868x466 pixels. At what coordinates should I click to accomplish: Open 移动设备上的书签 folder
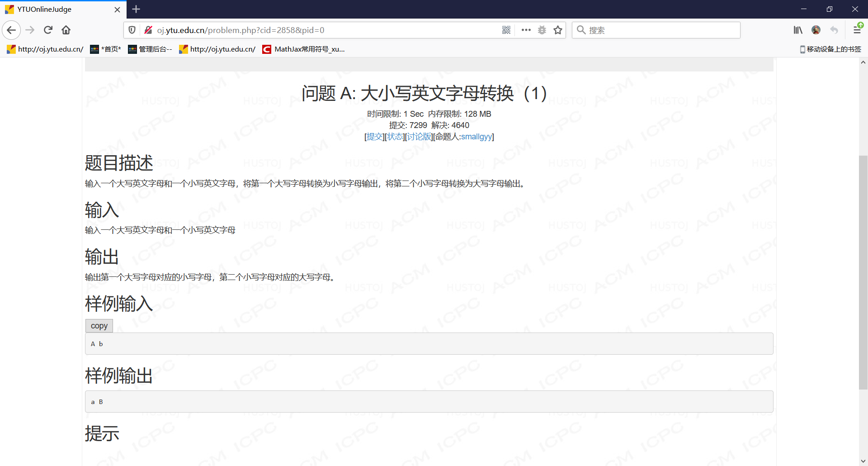(x=830, y=49)
